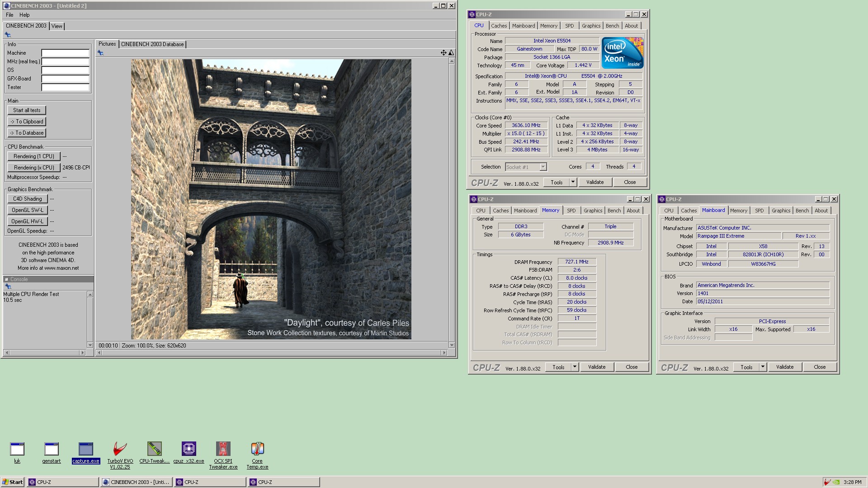Launch TurboV EVO V1.02.25 shortcut
The width and height of the screenshot is (868, 488).
coord(120,455)
